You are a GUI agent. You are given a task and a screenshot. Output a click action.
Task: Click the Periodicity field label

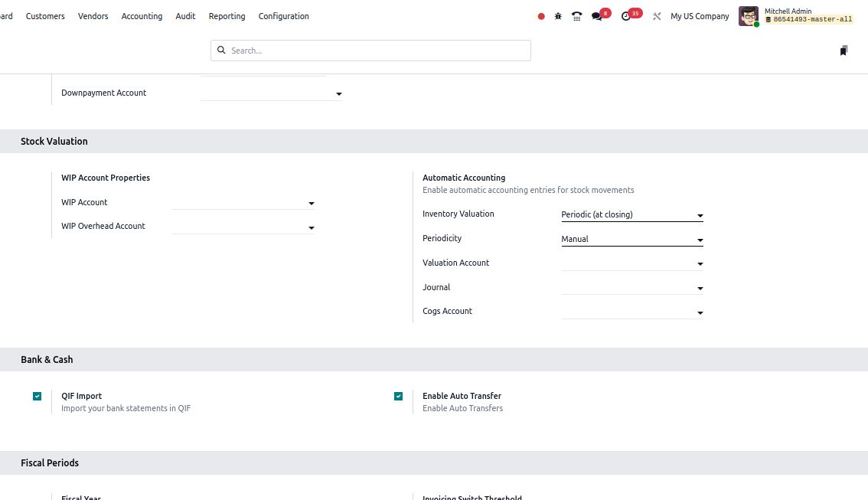[442, 239]
